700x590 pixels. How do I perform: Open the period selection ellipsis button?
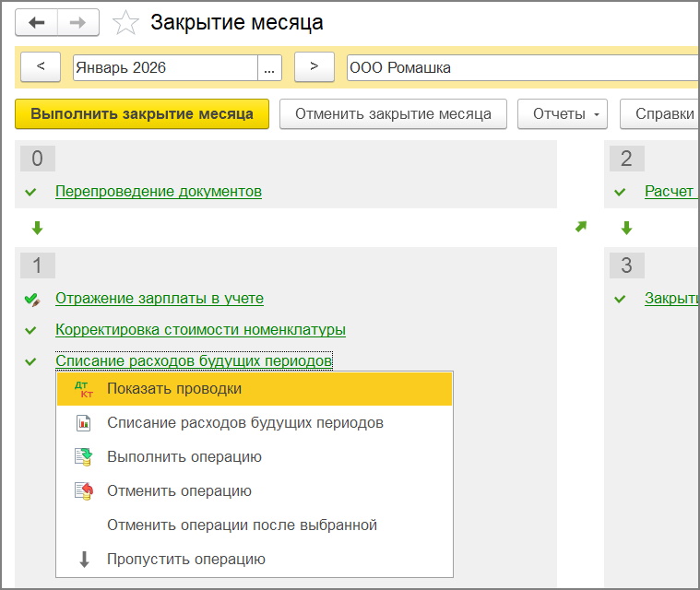tap(269, 67)
